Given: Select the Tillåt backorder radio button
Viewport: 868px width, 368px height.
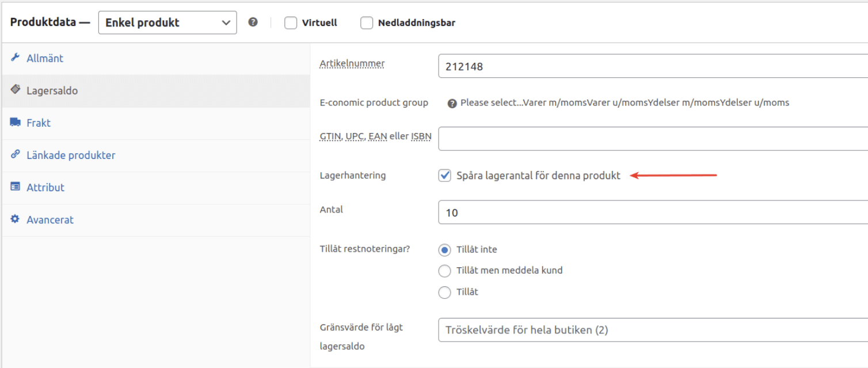Looking at the screenshot, I should click(444, 293).
